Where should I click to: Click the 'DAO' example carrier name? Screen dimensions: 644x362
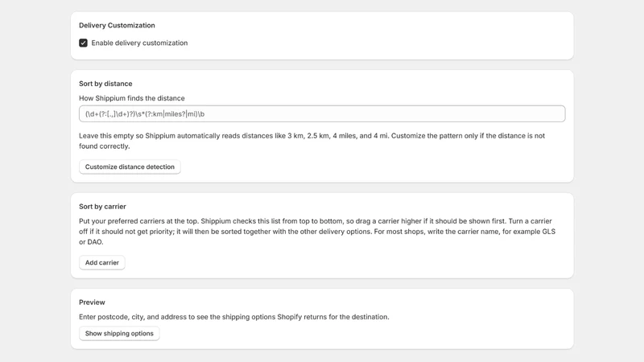[94, 242]
